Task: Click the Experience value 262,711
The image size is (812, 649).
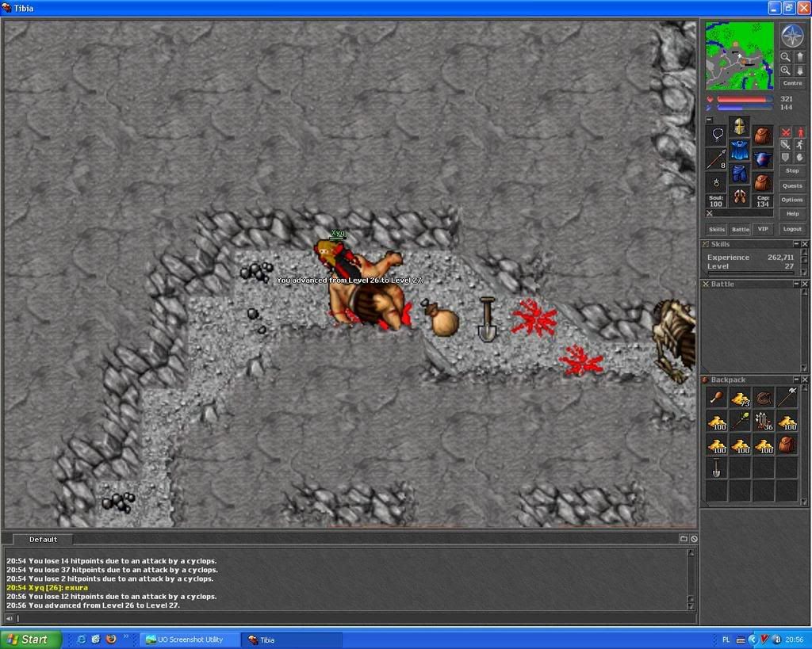Action: [780, 258]
